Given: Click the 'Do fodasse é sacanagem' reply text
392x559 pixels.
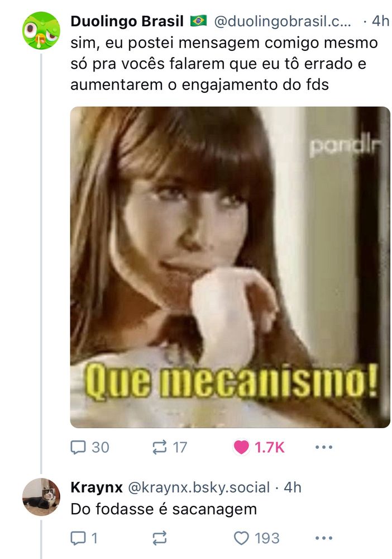Looking at the screenshot, I should click(164, 509).
